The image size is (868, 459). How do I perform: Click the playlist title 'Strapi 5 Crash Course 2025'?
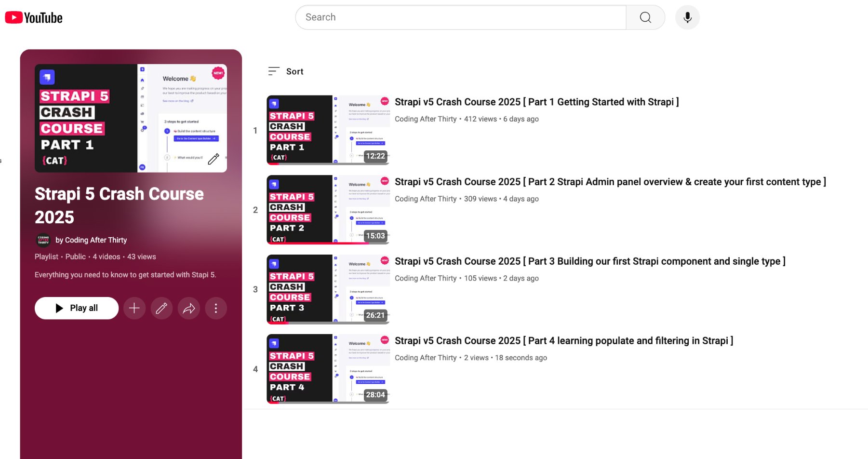click(119, 205)
